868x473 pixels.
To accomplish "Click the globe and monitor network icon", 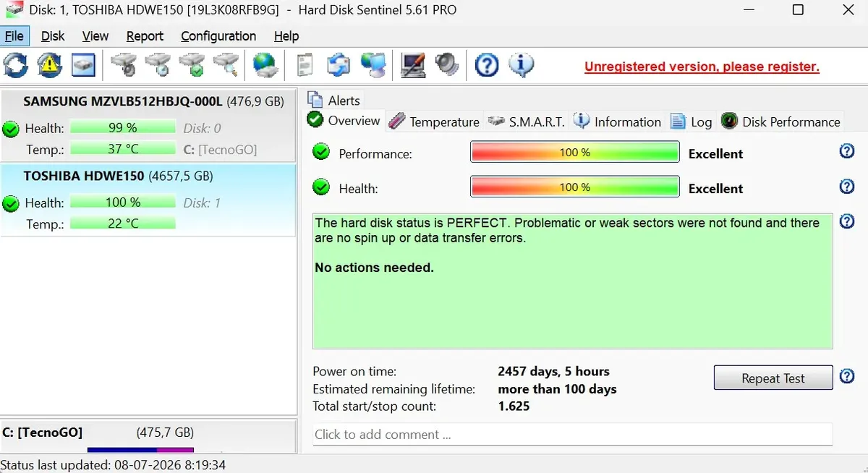I will [373, 66].
